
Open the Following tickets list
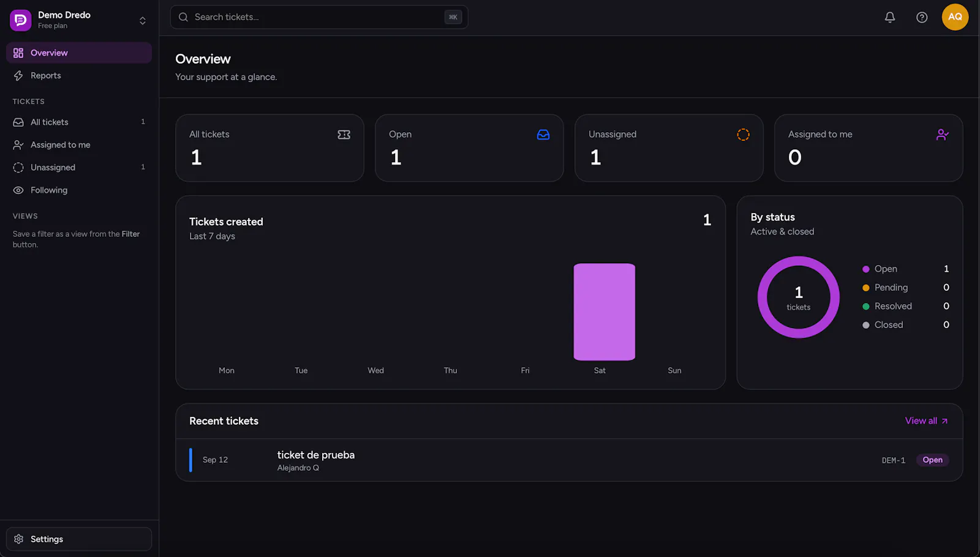coord(79,190)
